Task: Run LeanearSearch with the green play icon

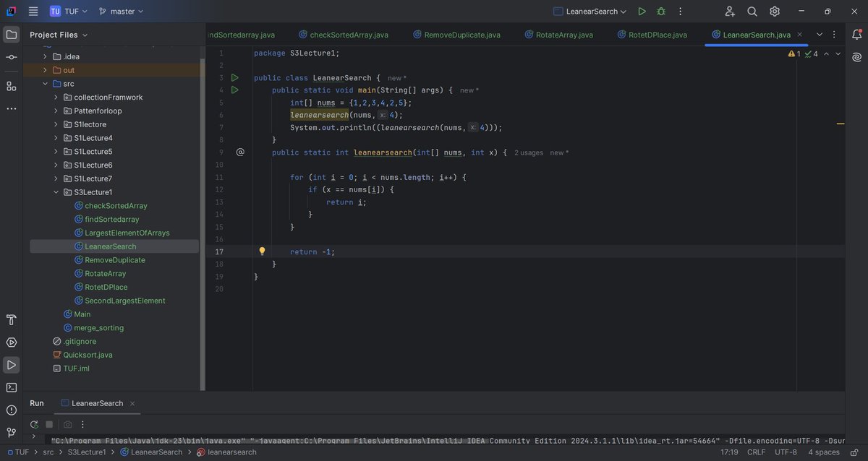Action: click(642, 12)
